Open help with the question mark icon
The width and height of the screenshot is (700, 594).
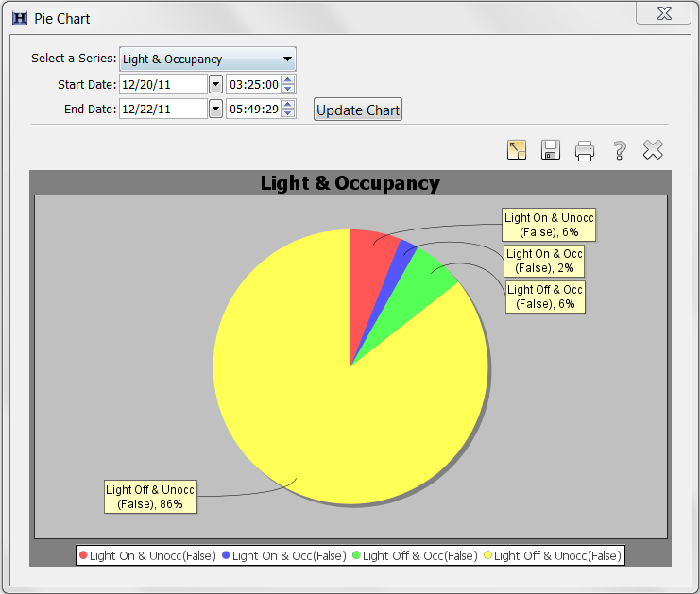pyautogui.click(x=619, y=149)
